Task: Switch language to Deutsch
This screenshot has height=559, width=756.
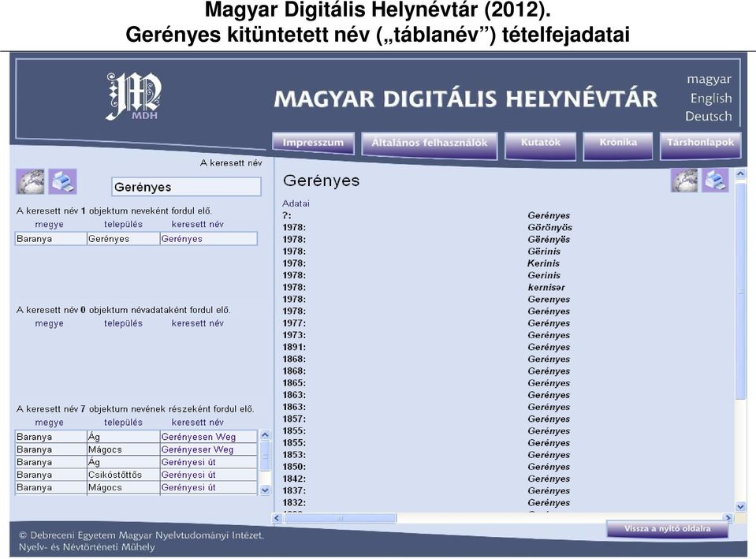Action: pyautogui.click(x=708, y=116)
